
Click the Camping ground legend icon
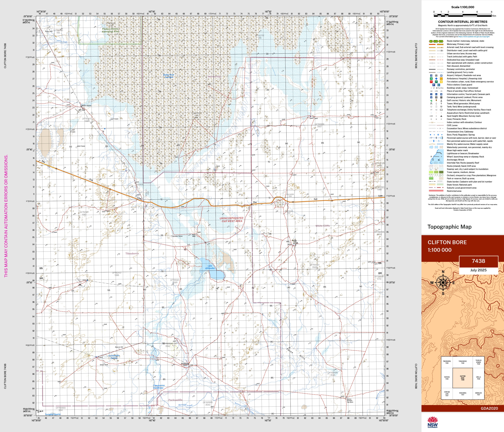(x=431, y=98)
